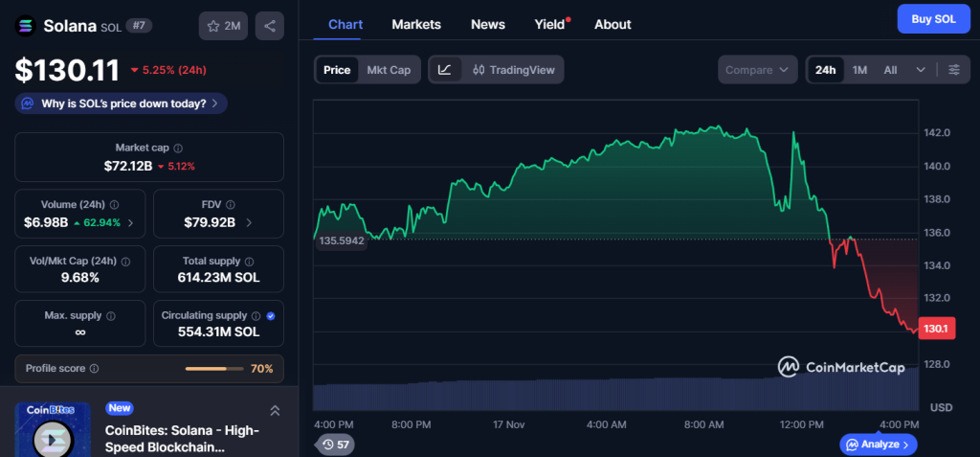Switch chart to Mkt Cap view
Screen dimensions: 980x457
pyautogui.click(x=389, y=70)
